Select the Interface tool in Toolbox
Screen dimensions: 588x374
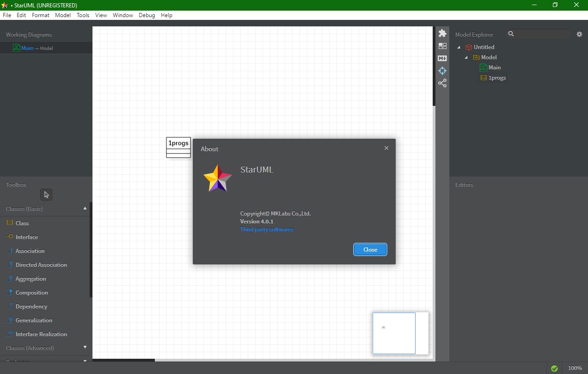[44, 237]
